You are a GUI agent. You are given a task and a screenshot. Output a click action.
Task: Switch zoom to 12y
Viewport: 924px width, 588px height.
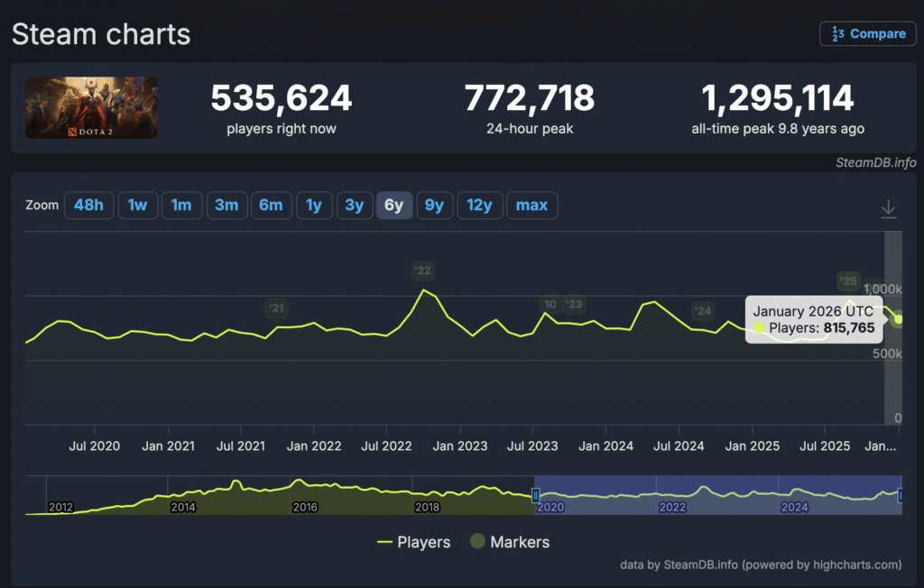pyautogui.click(x=479, y=206)
